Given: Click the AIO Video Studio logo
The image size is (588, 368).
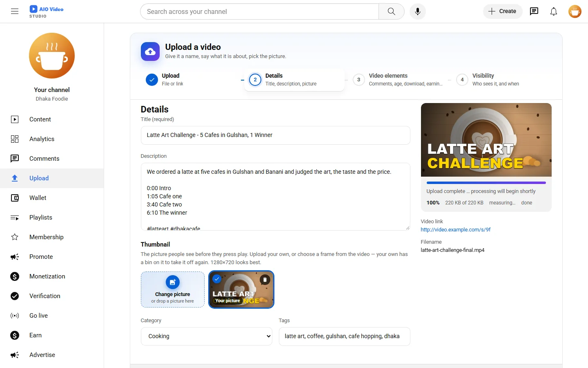Looking at the screenshot, I should (47, 11).
